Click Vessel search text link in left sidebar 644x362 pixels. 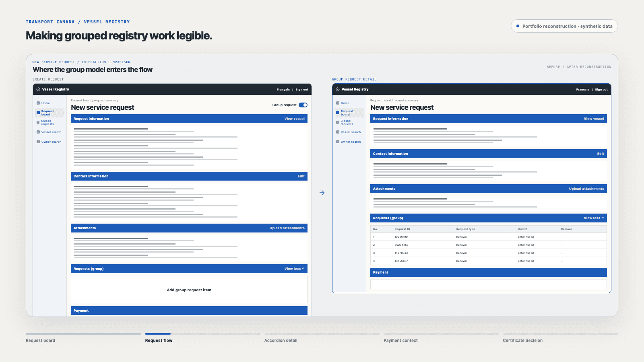pyautogui.click(x=51, y=132)
